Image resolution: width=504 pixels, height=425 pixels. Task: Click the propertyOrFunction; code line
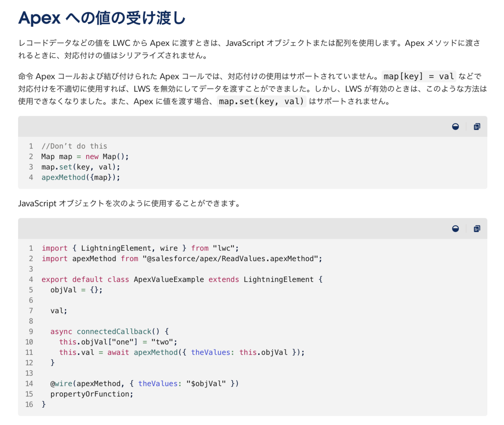92,394
